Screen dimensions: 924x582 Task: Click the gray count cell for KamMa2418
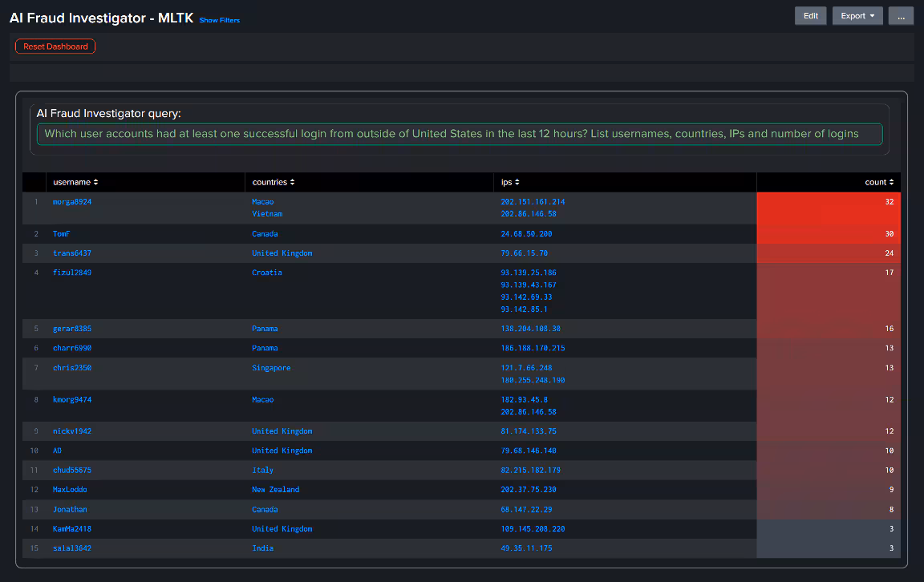829,529
